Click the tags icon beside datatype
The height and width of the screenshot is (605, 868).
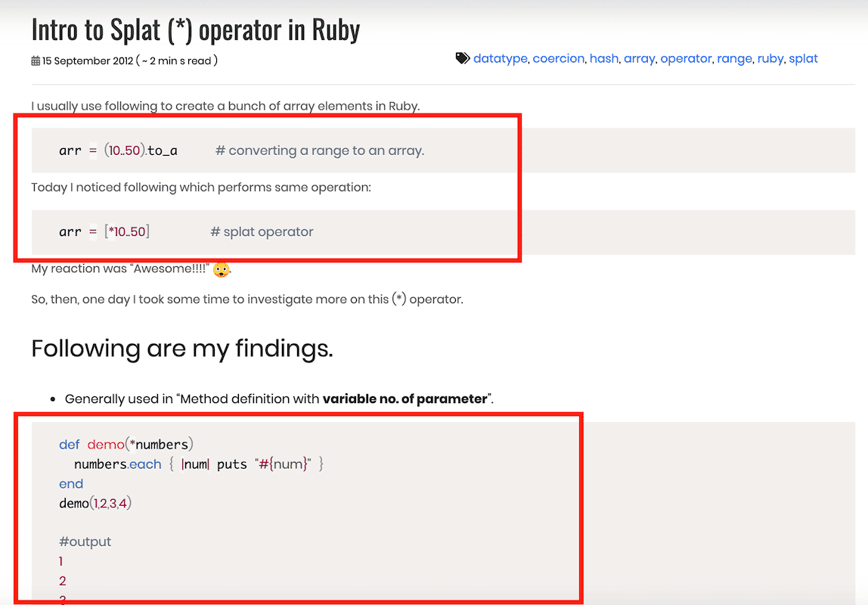[462, 58]
